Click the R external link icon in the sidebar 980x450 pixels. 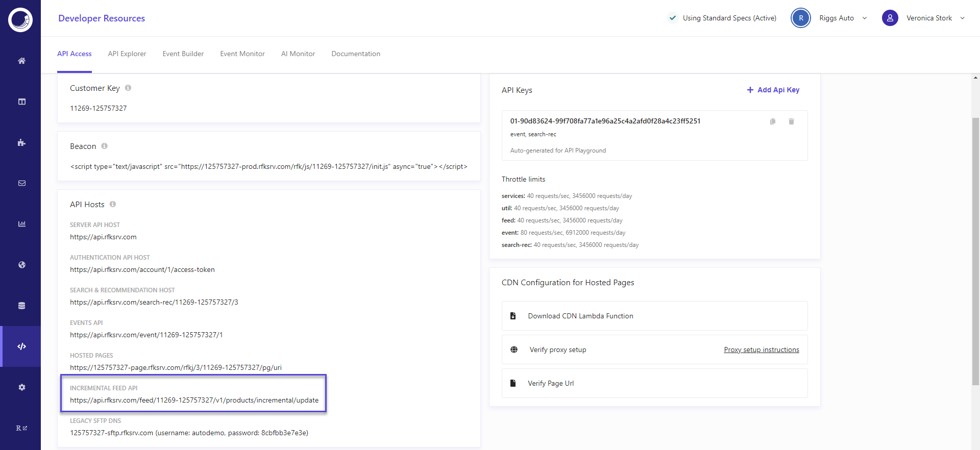tap(21, 428)
